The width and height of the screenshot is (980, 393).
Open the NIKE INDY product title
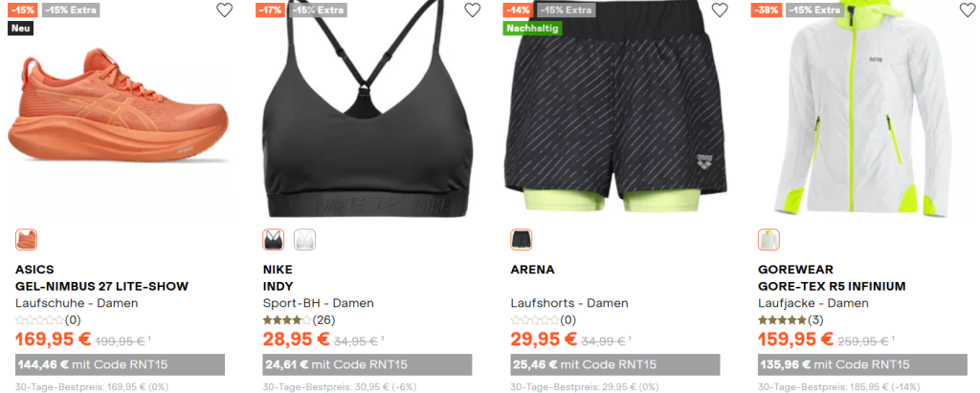coord(278,278)
